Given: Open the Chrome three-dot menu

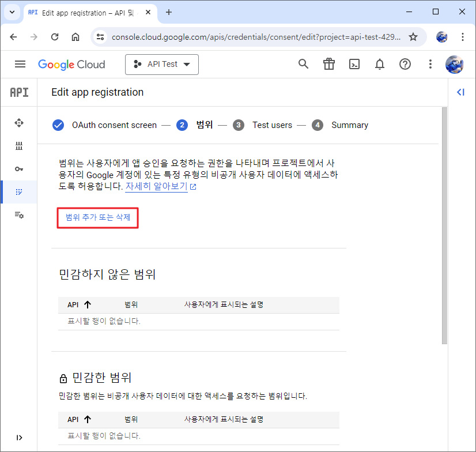Looking at the screenshot, I should pos(462,37).
